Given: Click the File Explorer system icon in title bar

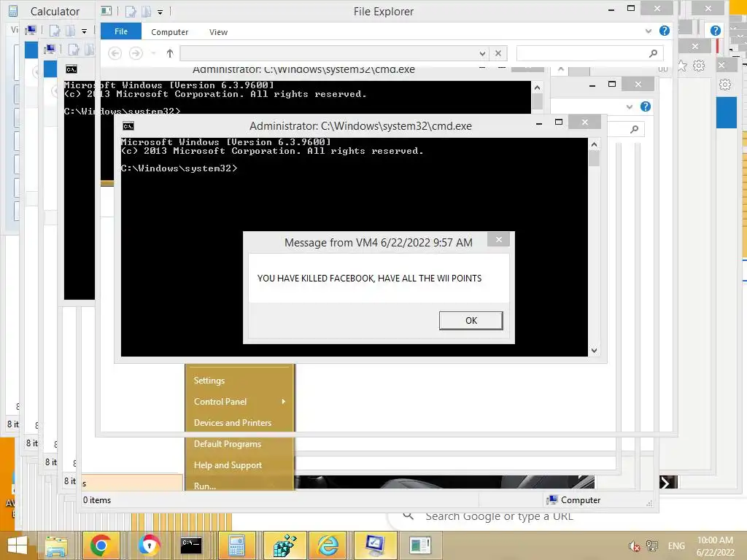Looking at the screenshot, I should point(107,11).
